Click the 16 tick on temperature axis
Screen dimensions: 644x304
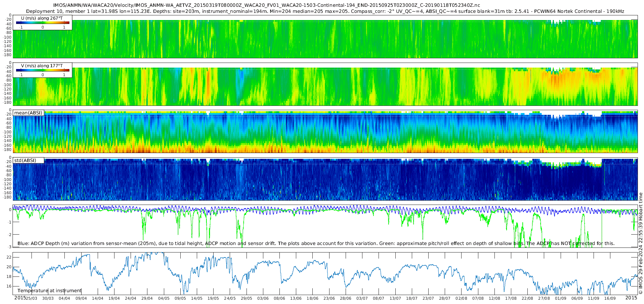(9, 286)
